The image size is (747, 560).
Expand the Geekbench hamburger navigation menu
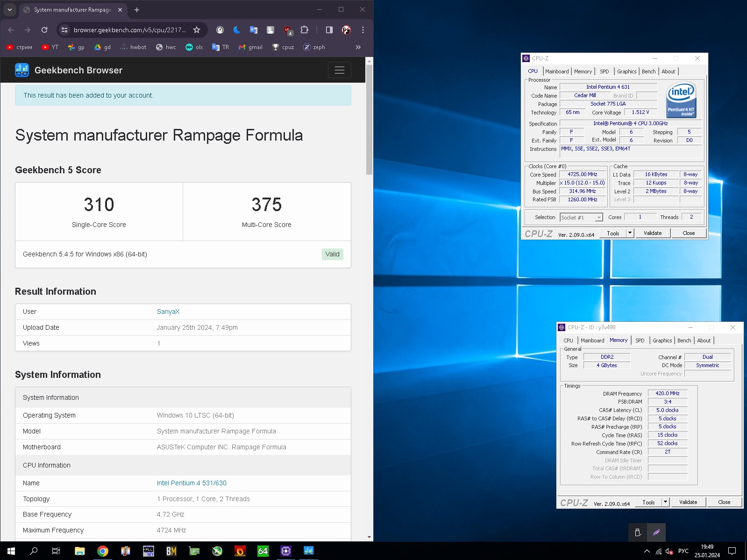(340, 70)
